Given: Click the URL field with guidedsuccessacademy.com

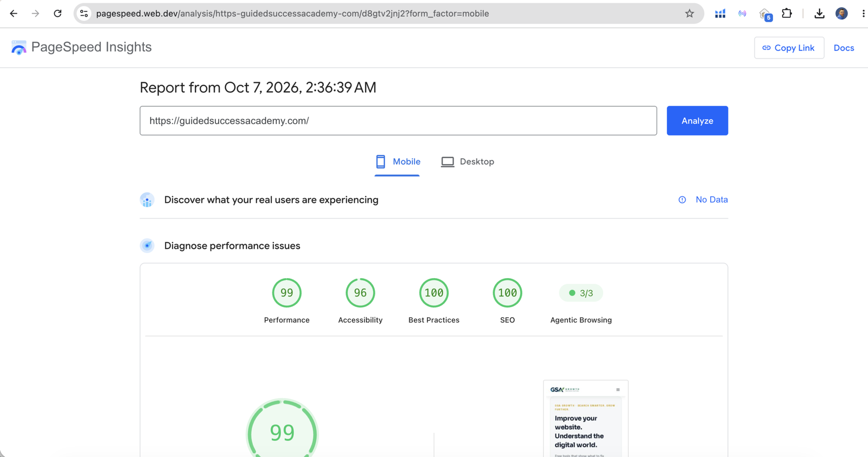Looking at the screenshot, I should [x=398, y=121].
